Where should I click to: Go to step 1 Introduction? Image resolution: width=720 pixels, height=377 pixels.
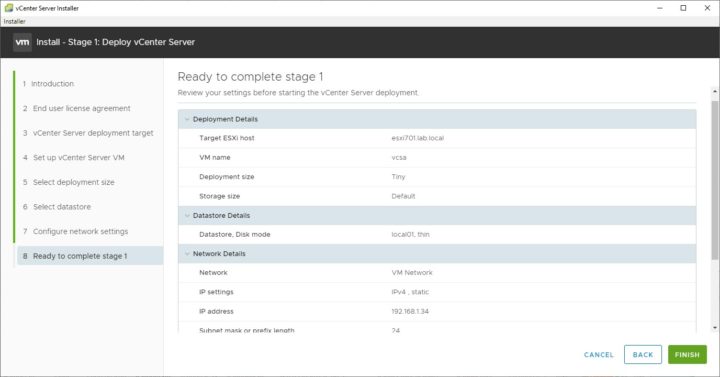[x=49, y=84]
